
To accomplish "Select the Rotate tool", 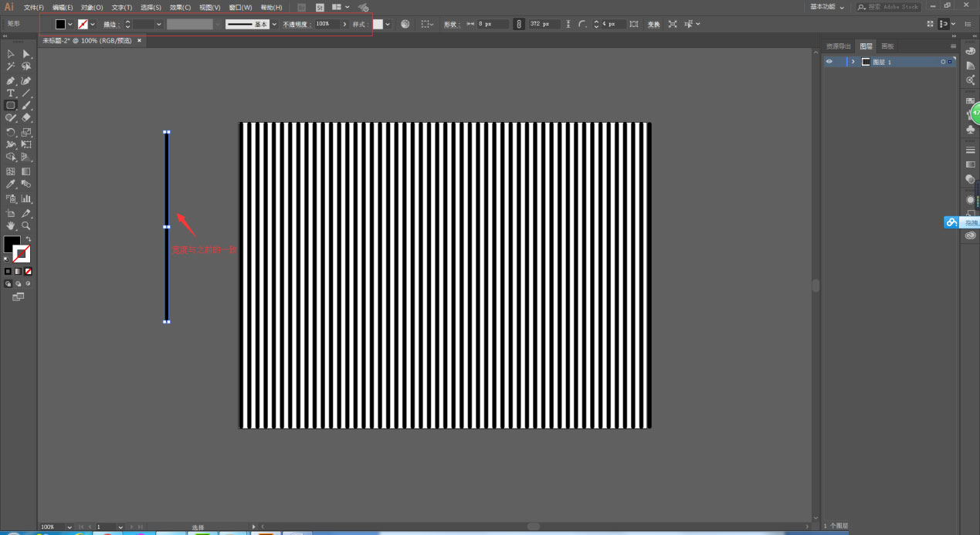I will (11, 132).
